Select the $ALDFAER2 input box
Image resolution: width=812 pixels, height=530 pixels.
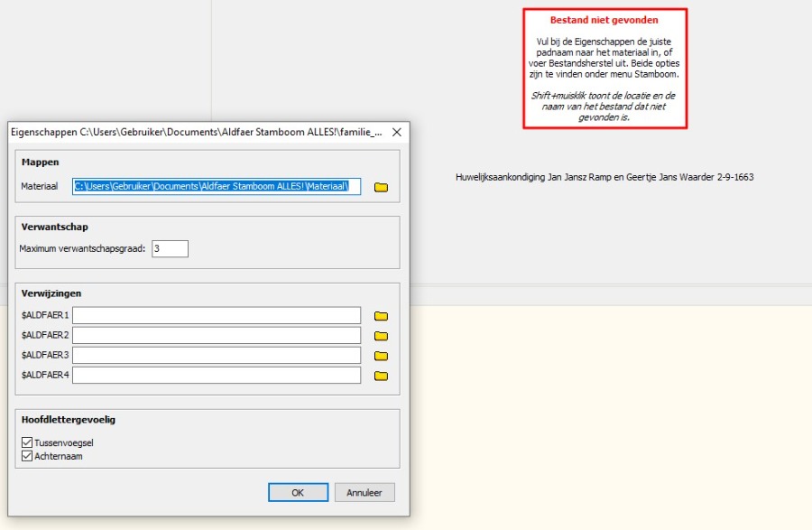tap(217, 336)
